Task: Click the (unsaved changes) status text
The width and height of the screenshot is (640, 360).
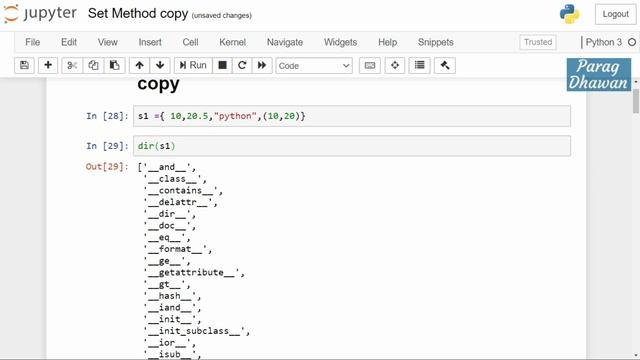Action: 222,16
